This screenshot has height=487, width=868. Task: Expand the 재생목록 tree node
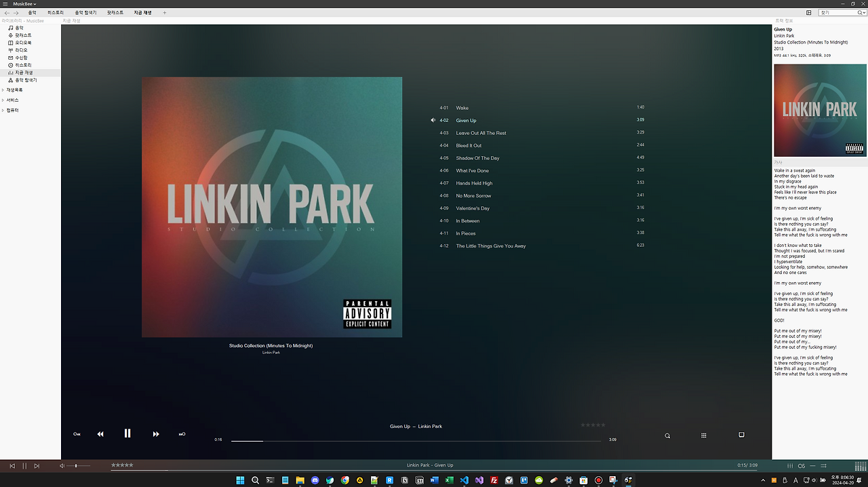(x=3, y=90)
